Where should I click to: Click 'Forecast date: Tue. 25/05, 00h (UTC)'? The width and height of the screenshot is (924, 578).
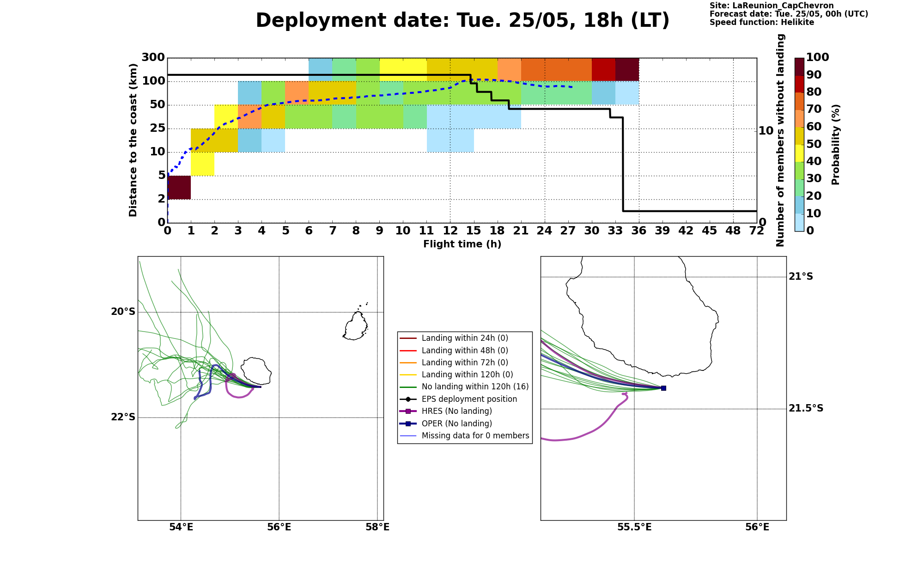[x=789, y=14]
